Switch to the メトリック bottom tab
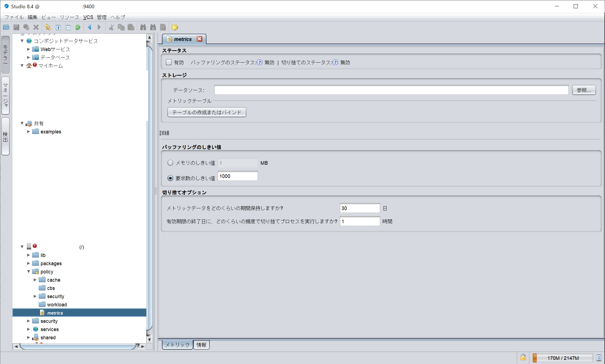Viewport: 605px width, 364px height. [178, 345]
